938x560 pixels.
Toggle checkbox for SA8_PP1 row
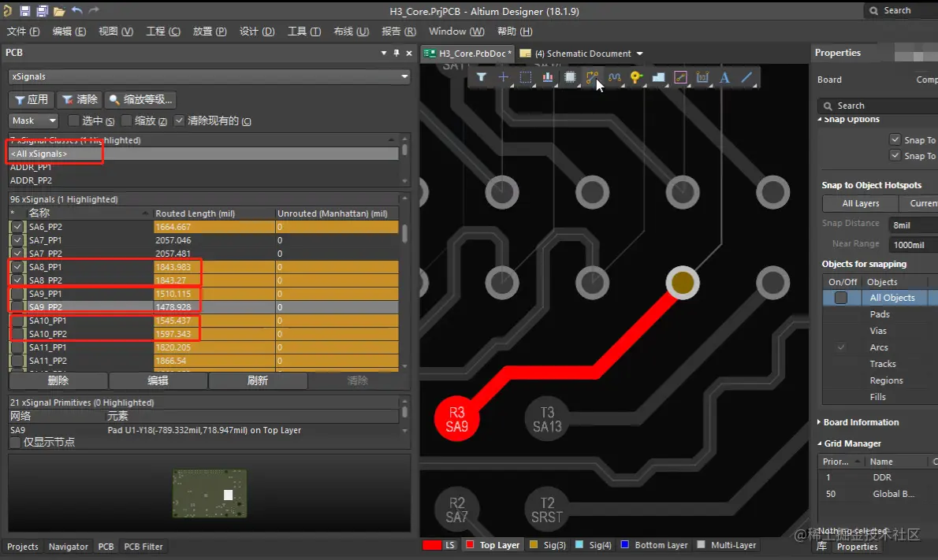click(17, 267)
